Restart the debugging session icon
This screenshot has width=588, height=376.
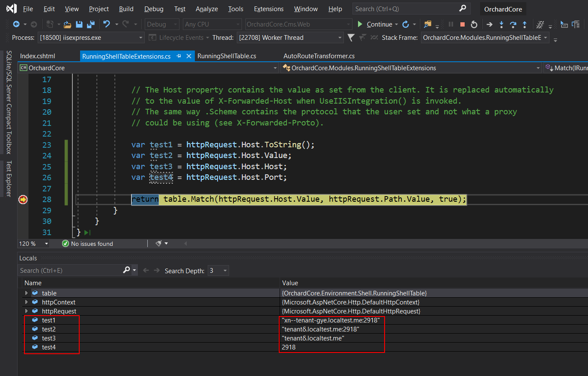(474, 24)
